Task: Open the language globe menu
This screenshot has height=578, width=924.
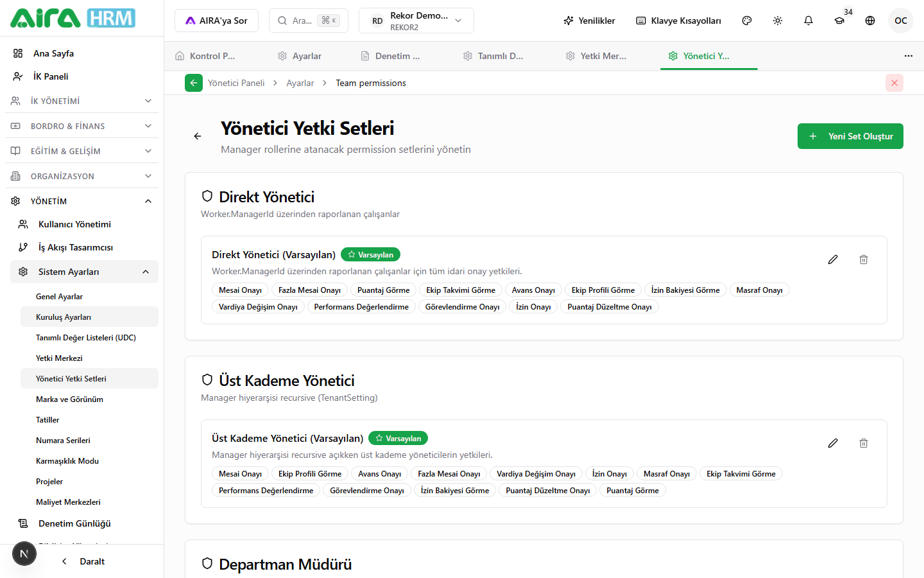Action: [x=870, y=21]
